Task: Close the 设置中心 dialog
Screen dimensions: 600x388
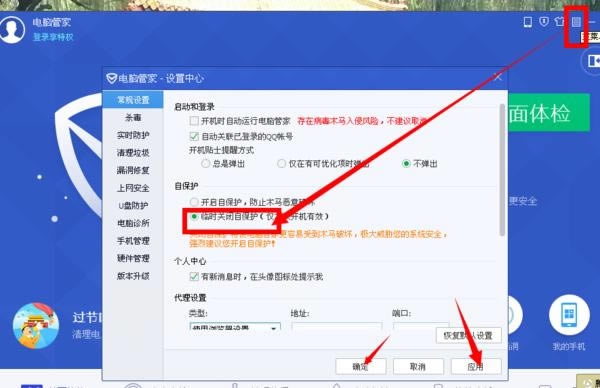Action: click(497, 78)
